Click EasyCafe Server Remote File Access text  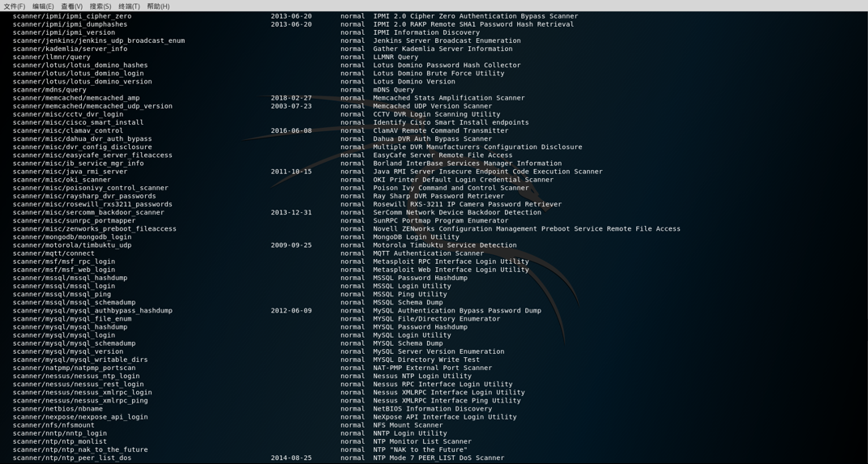pos(443,155)
